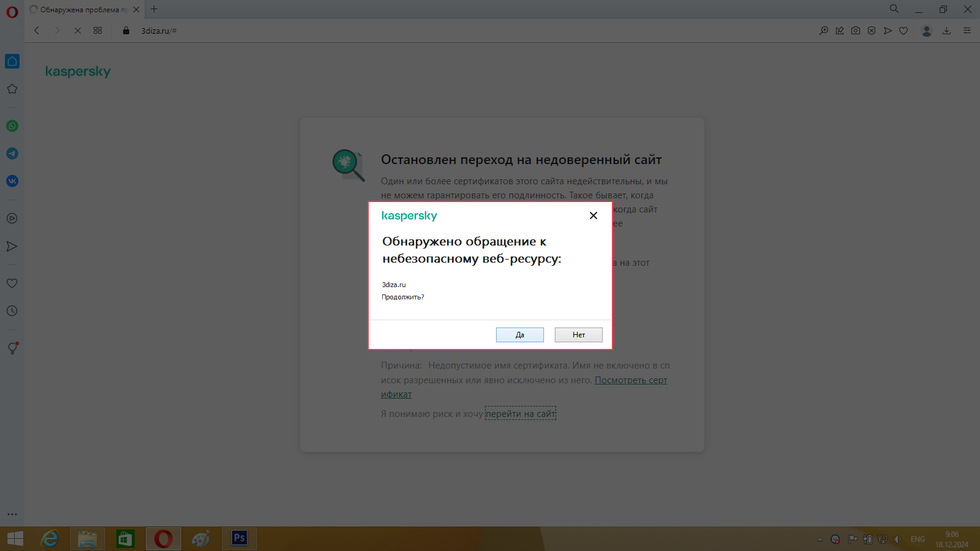Launch Internet Explorer from taskbar

click(x=50, y=539)
